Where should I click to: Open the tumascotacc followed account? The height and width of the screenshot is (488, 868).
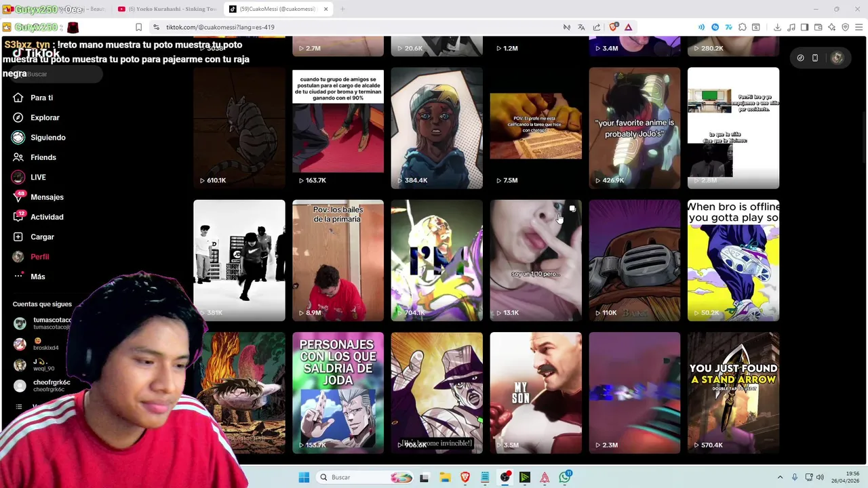click(x=42, y=323)
